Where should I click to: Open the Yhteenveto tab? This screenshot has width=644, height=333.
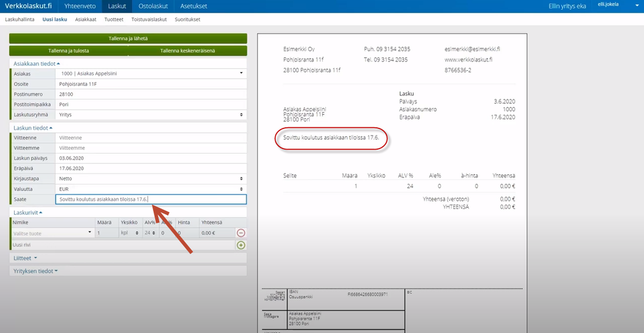point(81,6)
